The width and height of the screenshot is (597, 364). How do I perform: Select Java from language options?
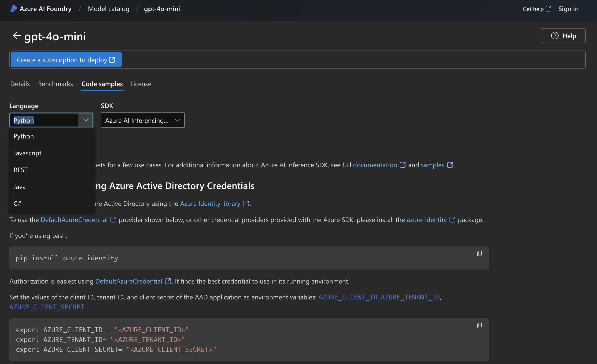pos(20,186)
